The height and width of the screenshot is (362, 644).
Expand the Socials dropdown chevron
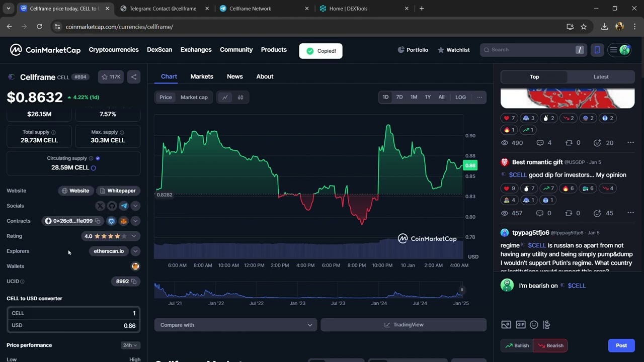135,206
